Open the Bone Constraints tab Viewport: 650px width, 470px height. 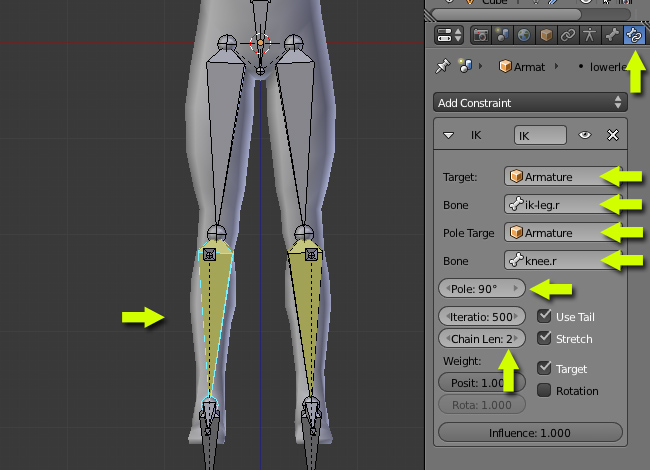coord(634,35)
